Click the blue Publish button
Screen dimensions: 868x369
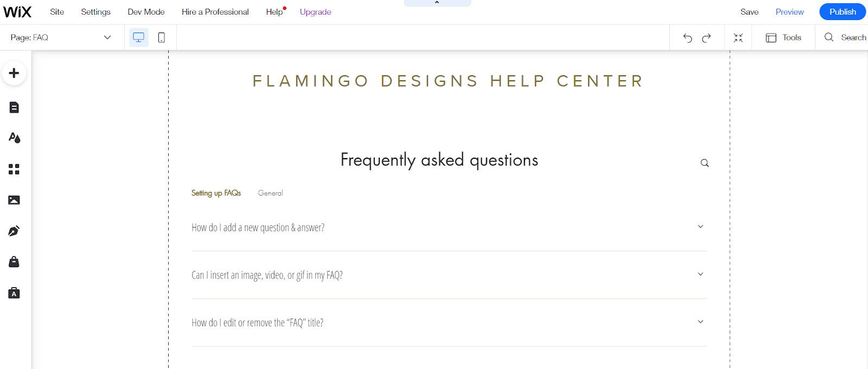(x=843, y=12)
